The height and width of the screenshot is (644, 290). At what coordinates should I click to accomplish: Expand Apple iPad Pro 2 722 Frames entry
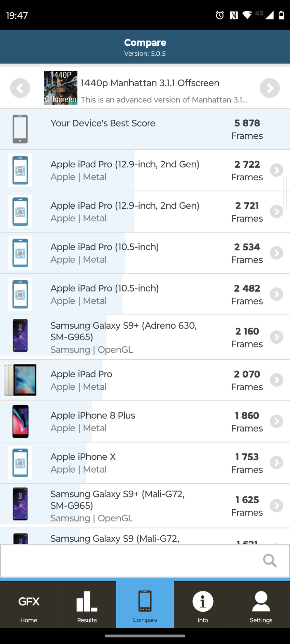coord(276,170)
